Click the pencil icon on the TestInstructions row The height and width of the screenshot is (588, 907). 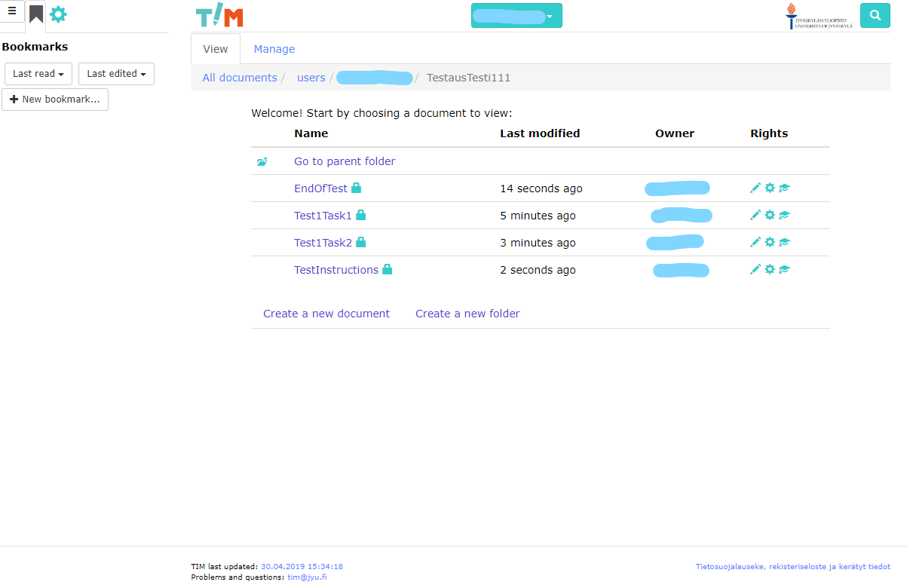pos(755,269)
